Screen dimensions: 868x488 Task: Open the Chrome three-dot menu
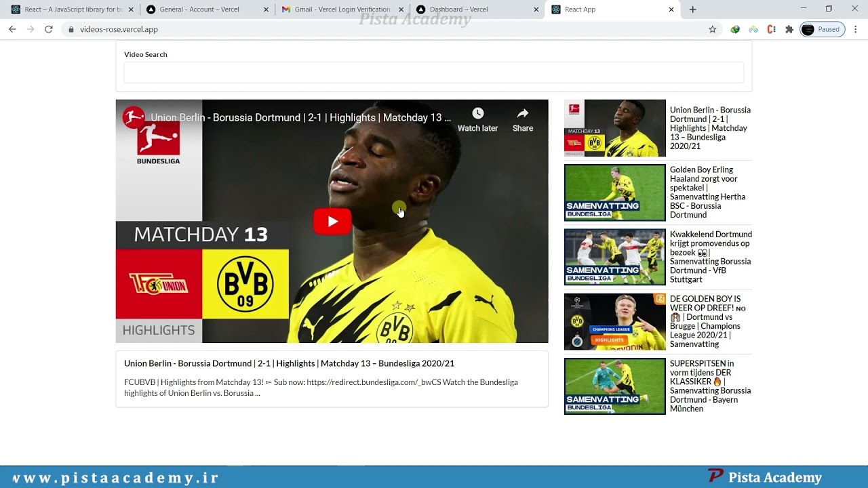[856, 29]
